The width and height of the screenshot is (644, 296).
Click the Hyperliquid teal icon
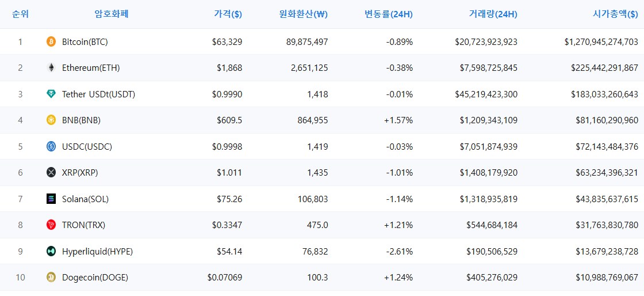pos(51,251)
